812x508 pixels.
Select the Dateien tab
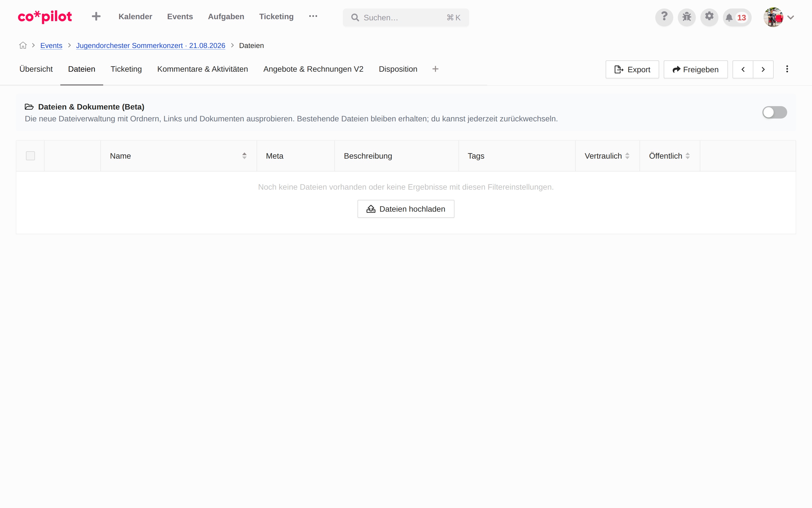click(81, 69)
